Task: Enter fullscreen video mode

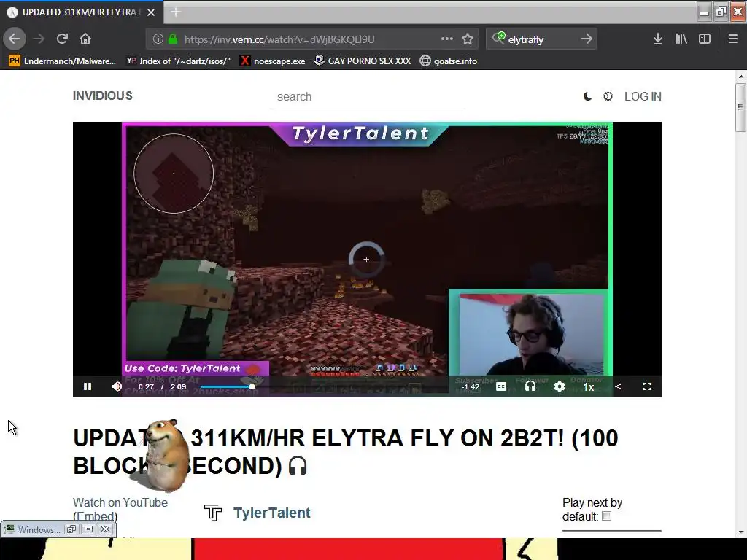Action: click(x=647, y=386)
